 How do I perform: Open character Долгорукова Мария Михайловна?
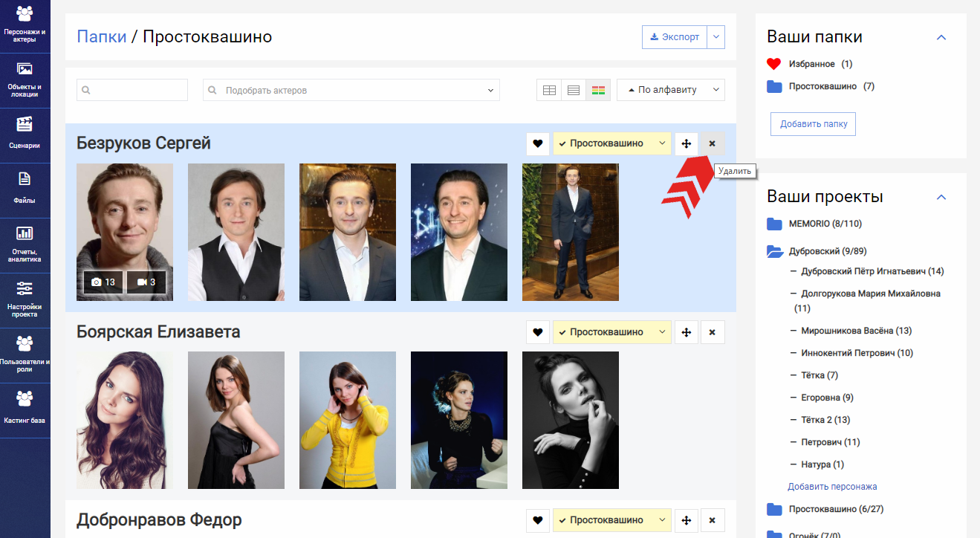(867, 300)
